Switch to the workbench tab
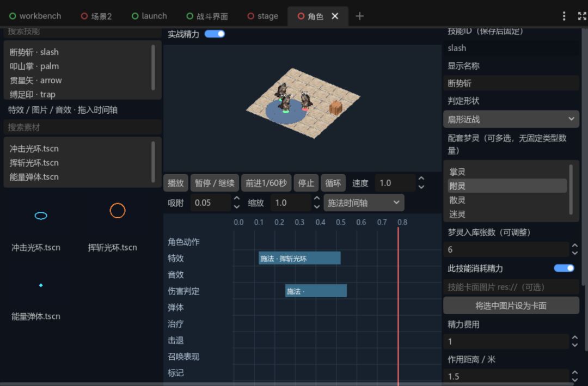This screenshot has height=386, width=588. tap(35, 16)
